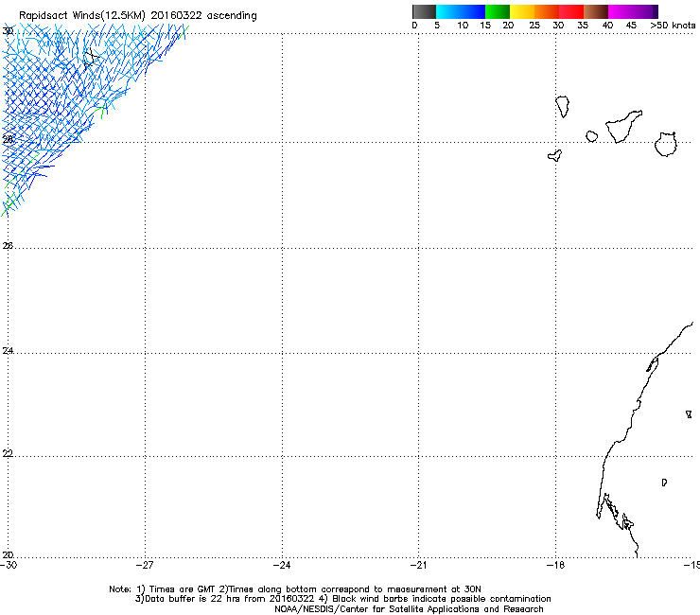This screenshot has width=700, height=615.
Task: Click the word 'ascending' in the title
Action: (x=232, y=16)
